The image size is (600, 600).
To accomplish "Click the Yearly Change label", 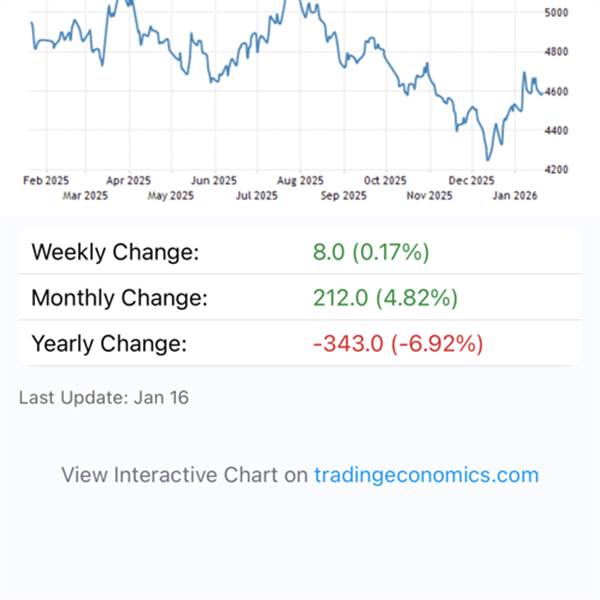I will (109, 344).
